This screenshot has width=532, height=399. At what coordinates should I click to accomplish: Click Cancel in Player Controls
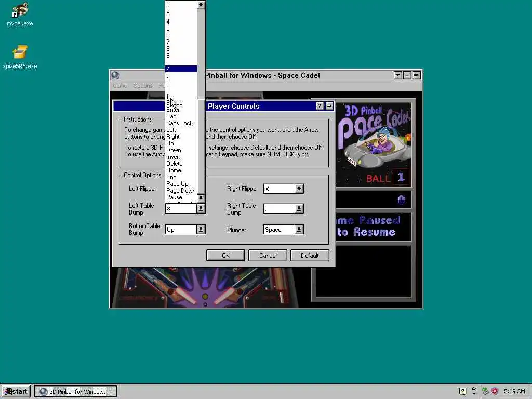[x=268, y=256]
